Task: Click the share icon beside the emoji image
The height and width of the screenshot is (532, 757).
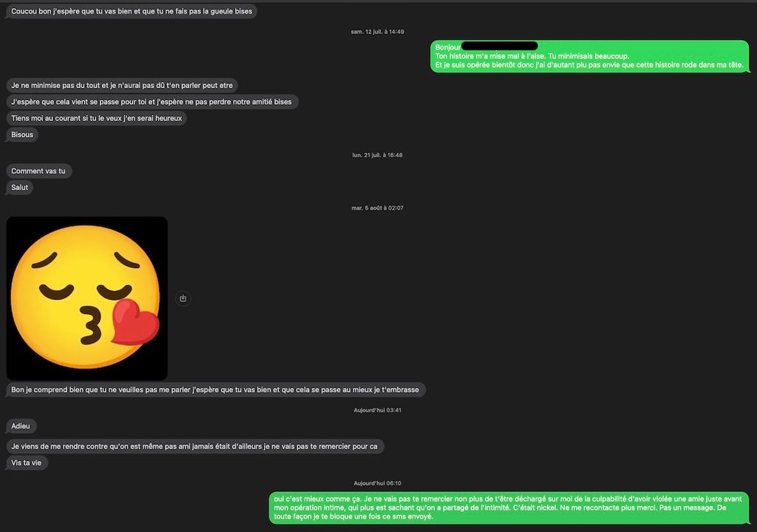Action: click(x=183, y=299)
